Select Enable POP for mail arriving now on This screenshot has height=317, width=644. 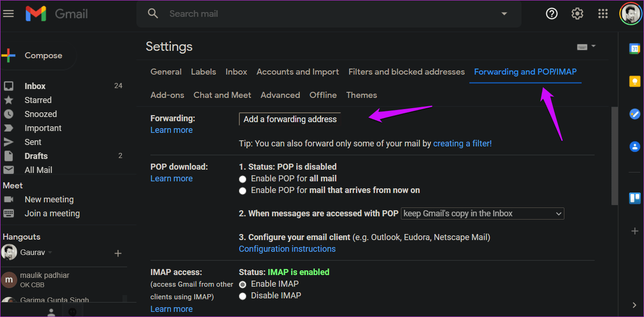(242, 191)
